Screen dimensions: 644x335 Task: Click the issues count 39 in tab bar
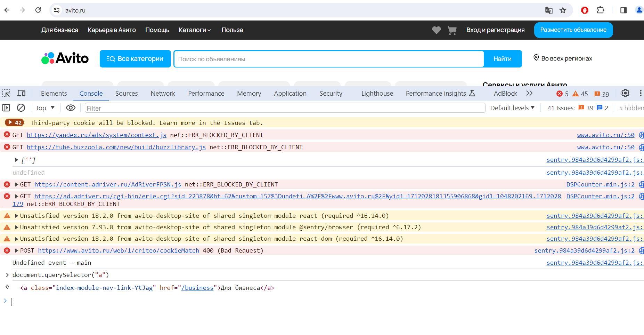point(602,94)
